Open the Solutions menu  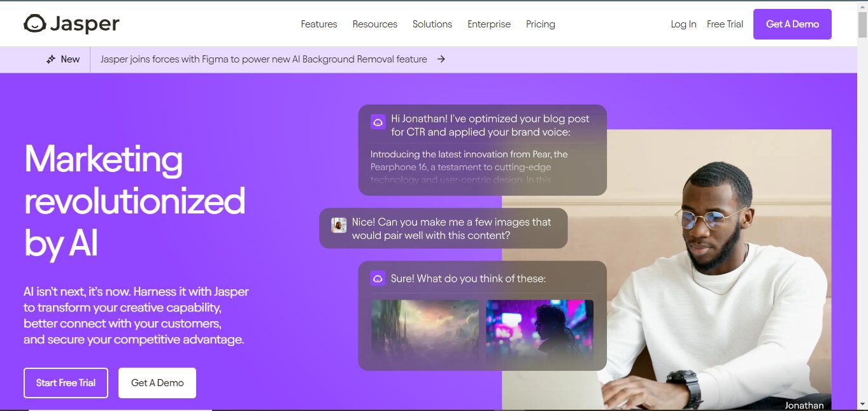432,24
